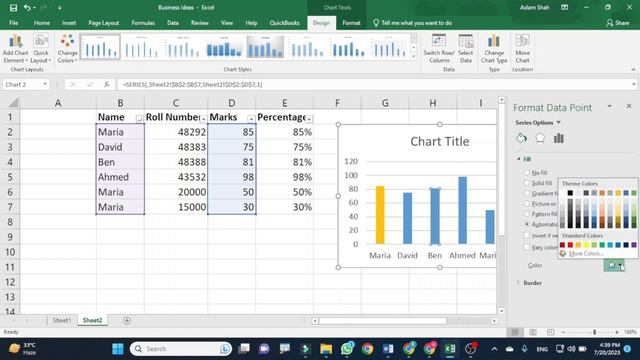Open Chrome from Windows taskbar

[x=367, y=349]
